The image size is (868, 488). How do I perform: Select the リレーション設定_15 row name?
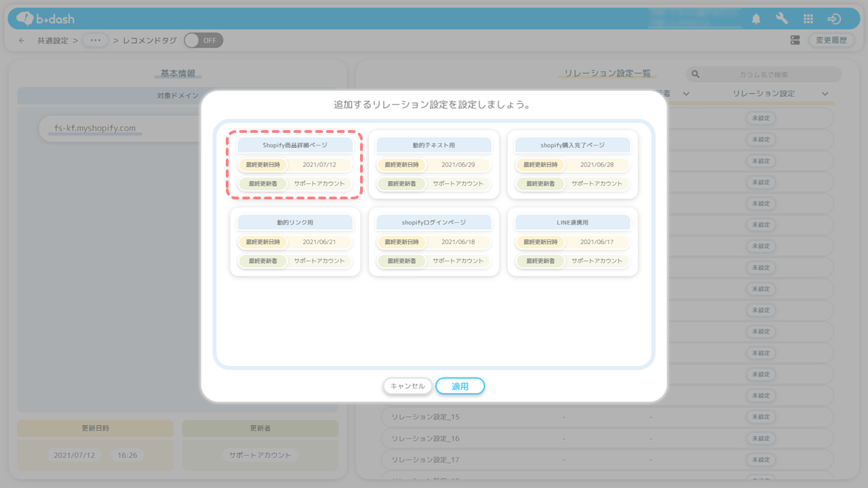pos(425,417)
